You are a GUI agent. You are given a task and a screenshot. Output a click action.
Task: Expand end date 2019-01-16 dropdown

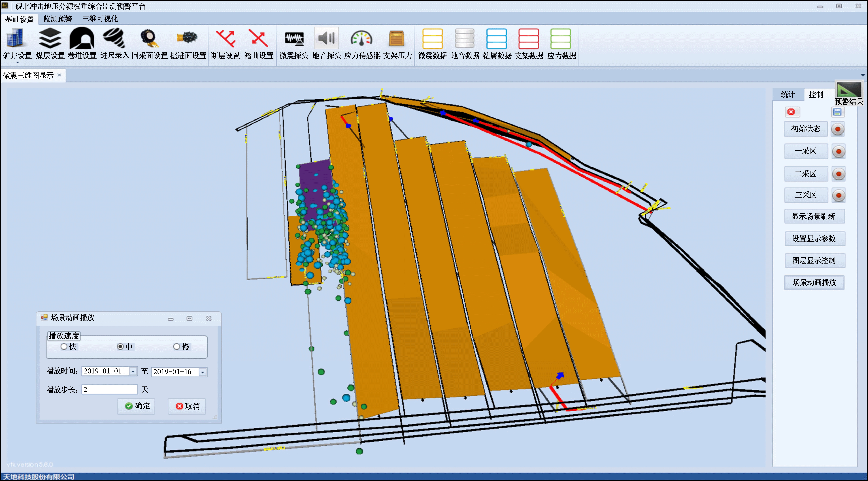point(203,372)
